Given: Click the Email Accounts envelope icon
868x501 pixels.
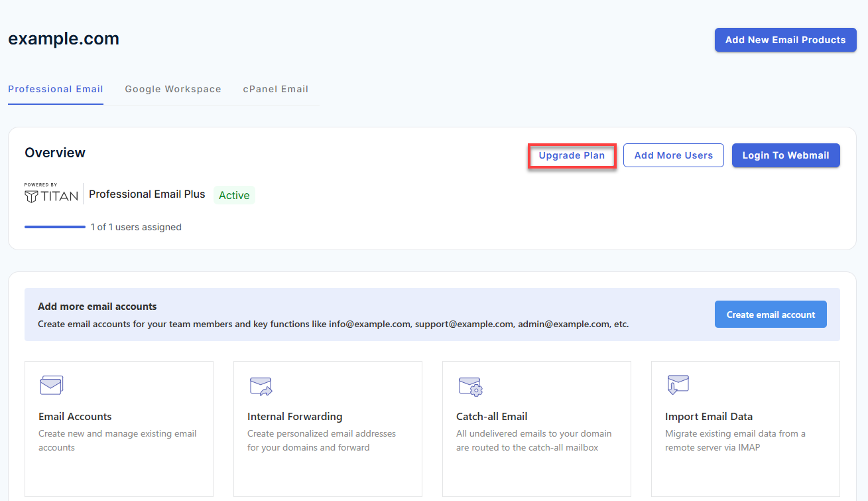Looking at the screenshot, I should (x=52, y=385).
